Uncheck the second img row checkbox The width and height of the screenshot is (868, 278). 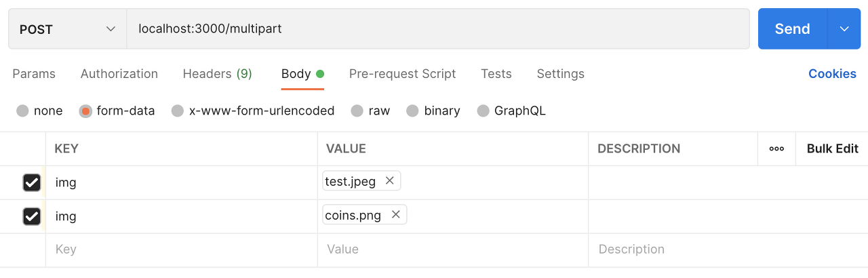32,216
